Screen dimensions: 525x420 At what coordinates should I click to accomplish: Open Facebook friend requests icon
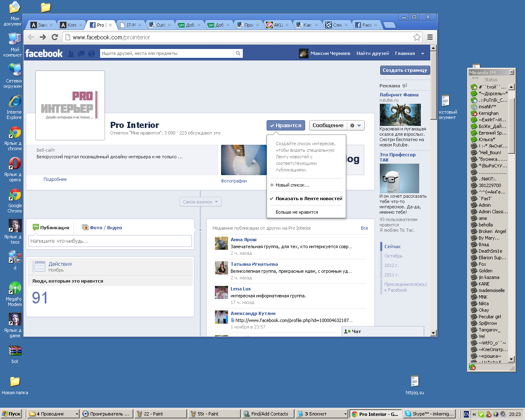[x=71, y=53]
